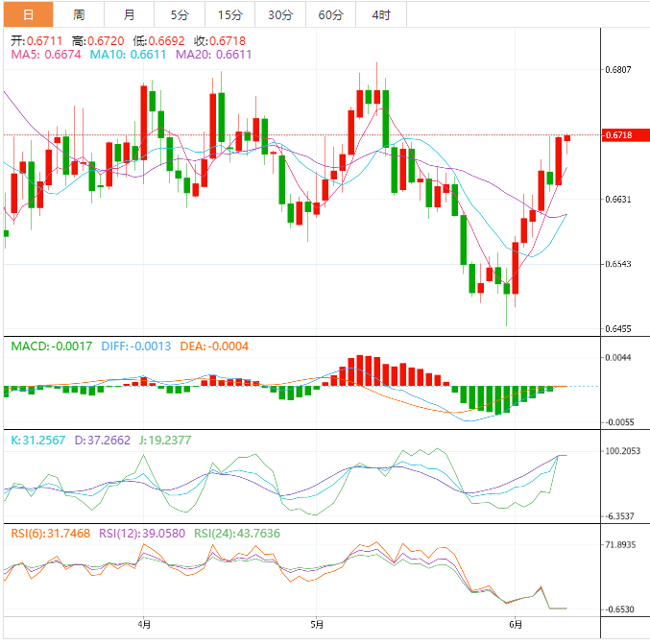650x644 pixels.
Task: Click the 6月 marker on the time axis
Action: pos(517,624)
